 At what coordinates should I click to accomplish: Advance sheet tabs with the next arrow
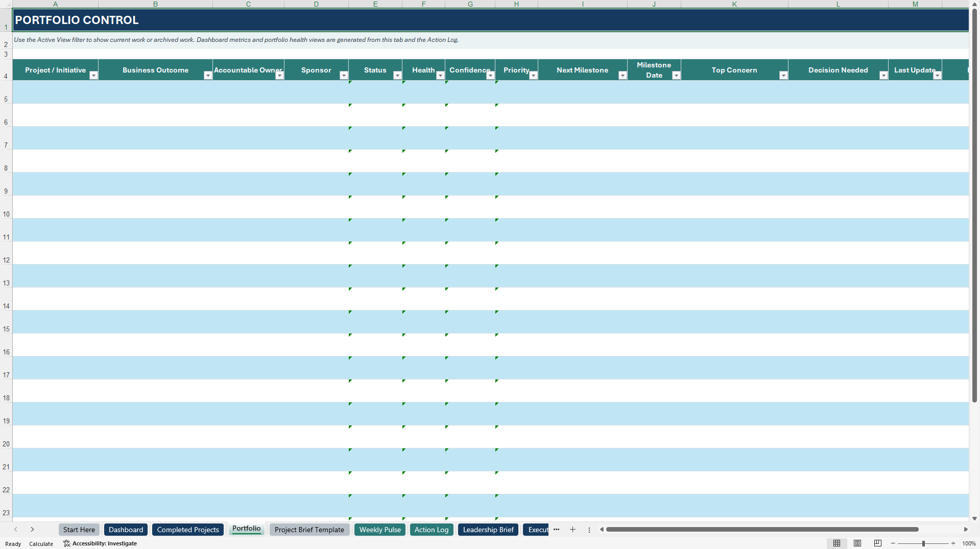[32, 530]
